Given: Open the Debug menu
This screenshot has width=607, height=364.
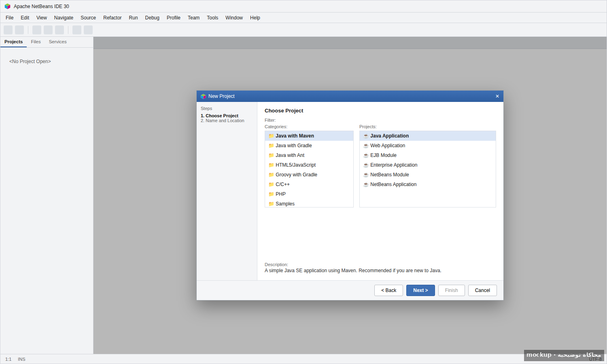Looking at the screenshot, I should pyautogui.click(x=152, y=18).
